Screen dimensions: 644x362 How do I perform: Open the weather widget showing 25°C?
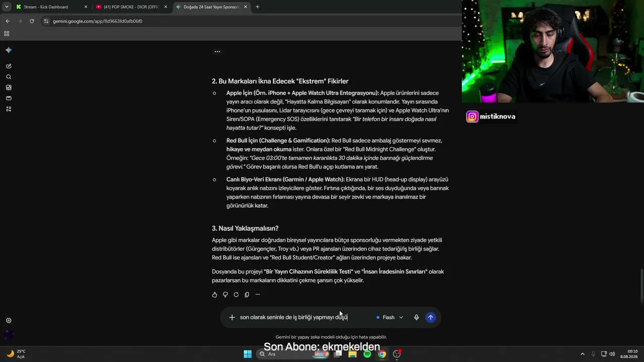coord(16,354)
